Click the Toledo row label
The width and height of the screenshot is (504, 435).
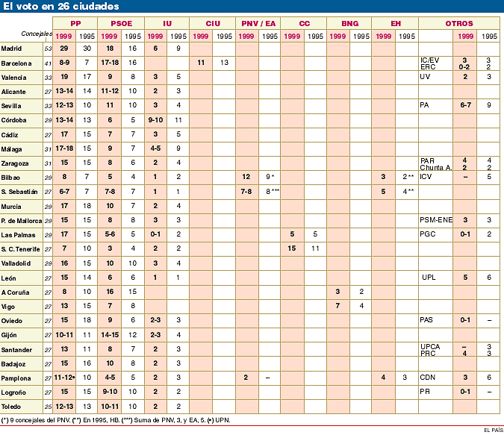pyautogui.click(x=10, y=407)
